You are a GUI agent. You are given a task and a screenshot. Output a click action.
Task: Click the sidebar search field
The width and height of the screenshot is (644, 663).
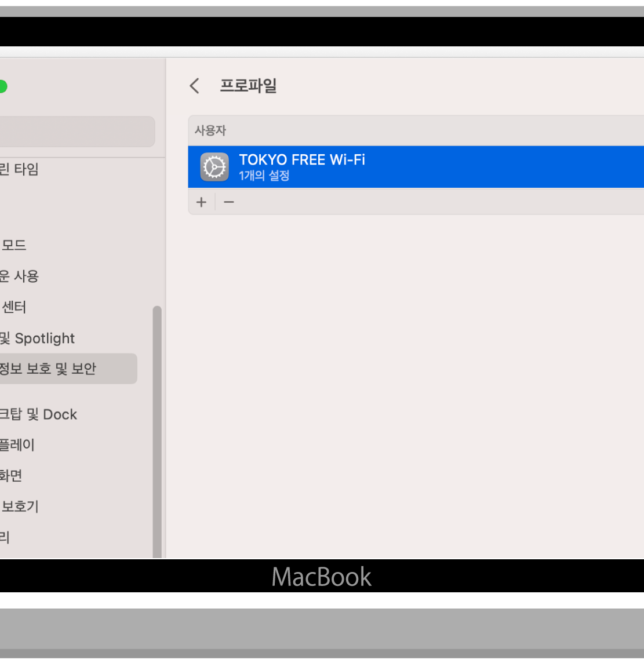pyautogui.click(x=77, y=132)
